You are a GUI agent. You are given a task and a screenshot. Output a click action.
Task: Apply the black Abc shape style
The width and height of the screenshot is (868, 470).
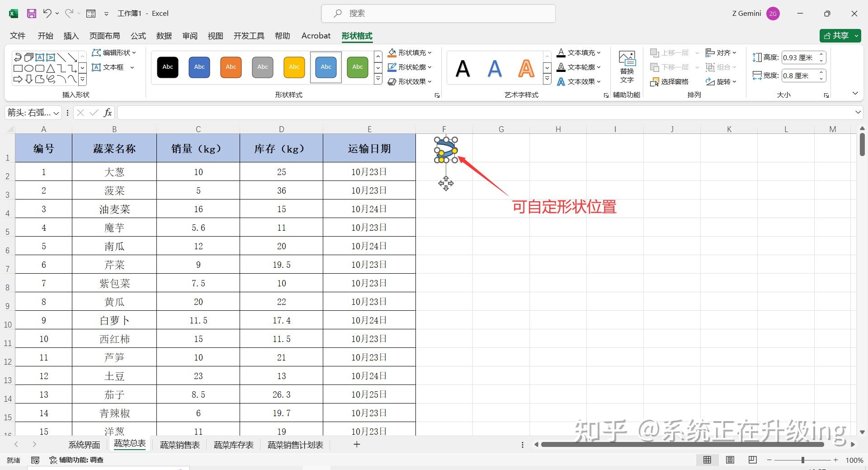tap(168, 67)
